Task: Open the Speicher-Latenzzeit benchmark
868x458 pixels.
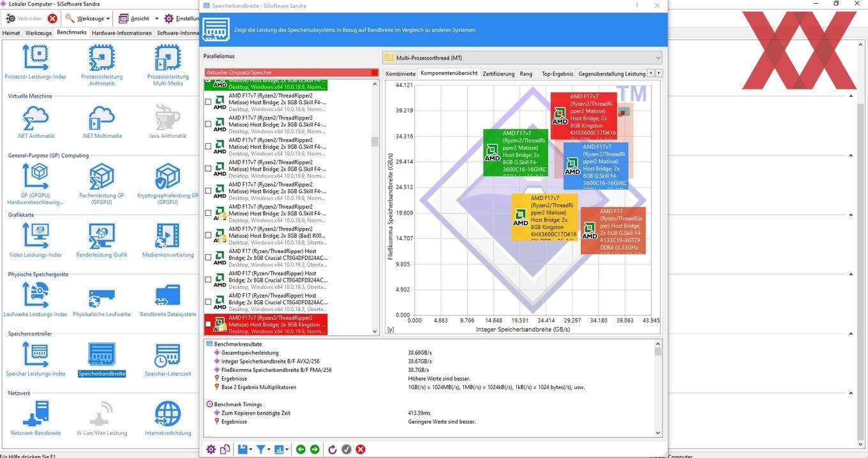Action: click(168, 359)
